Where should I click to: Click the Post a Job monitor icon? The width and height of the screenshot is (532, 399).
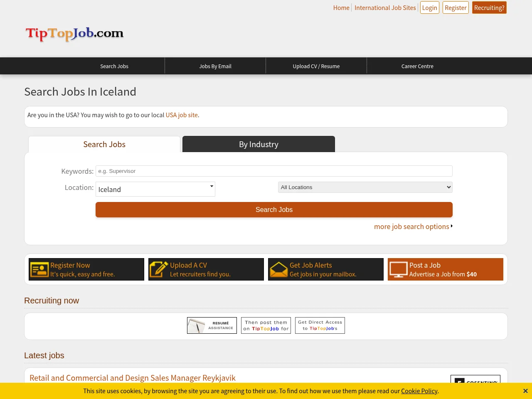point(398,269)
